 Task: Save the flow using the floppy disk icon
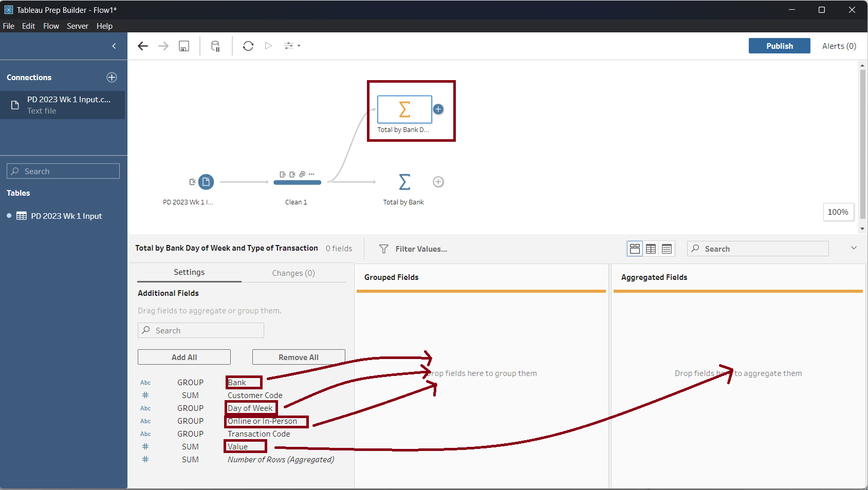184,46
